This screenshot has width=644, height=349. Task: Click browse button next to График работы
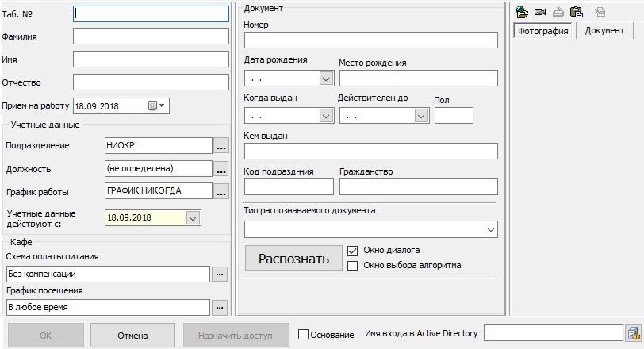pyautogui.click(x=221, y=191)
